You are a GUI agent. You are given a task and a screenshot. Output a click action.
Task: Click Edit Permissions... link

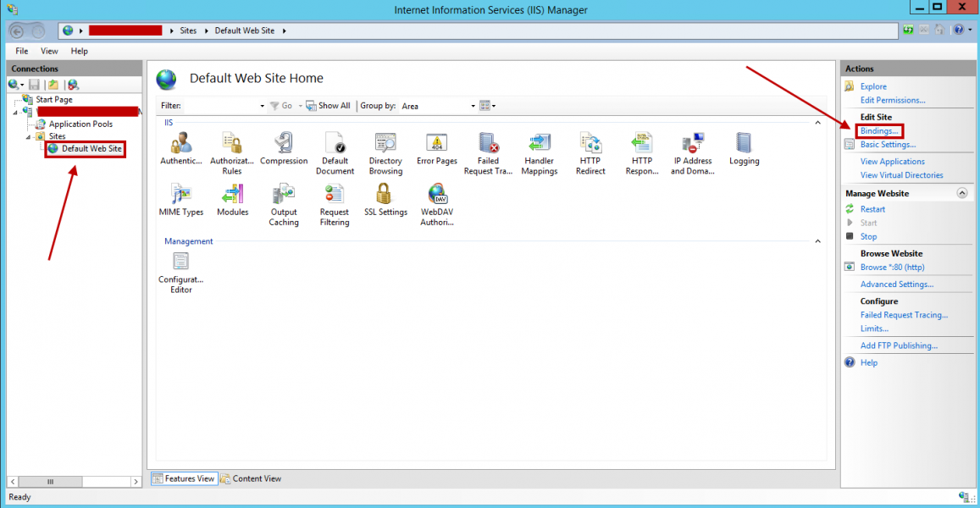point(893,100)
